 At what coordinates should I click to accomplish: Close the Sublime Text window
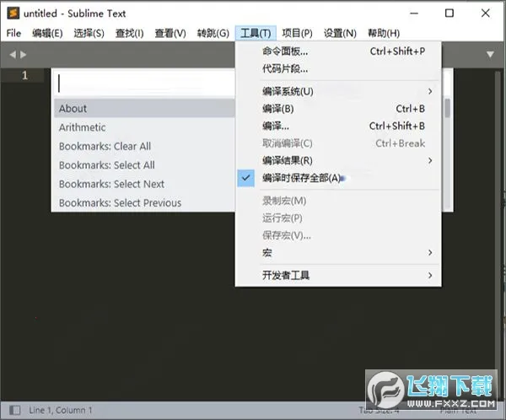point(486,13)
